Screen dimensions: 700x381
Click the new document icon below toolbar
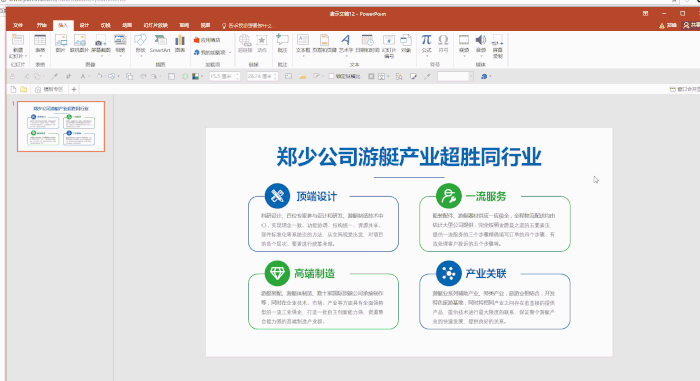(13, 89)
